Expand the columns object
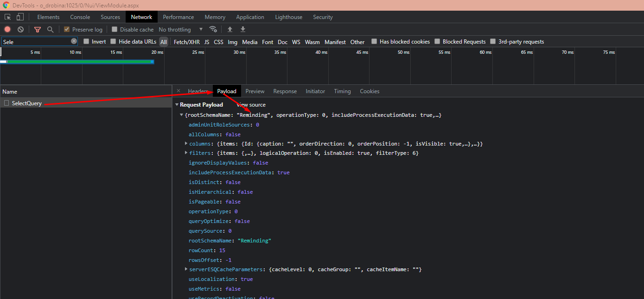 tap(186, 143)
